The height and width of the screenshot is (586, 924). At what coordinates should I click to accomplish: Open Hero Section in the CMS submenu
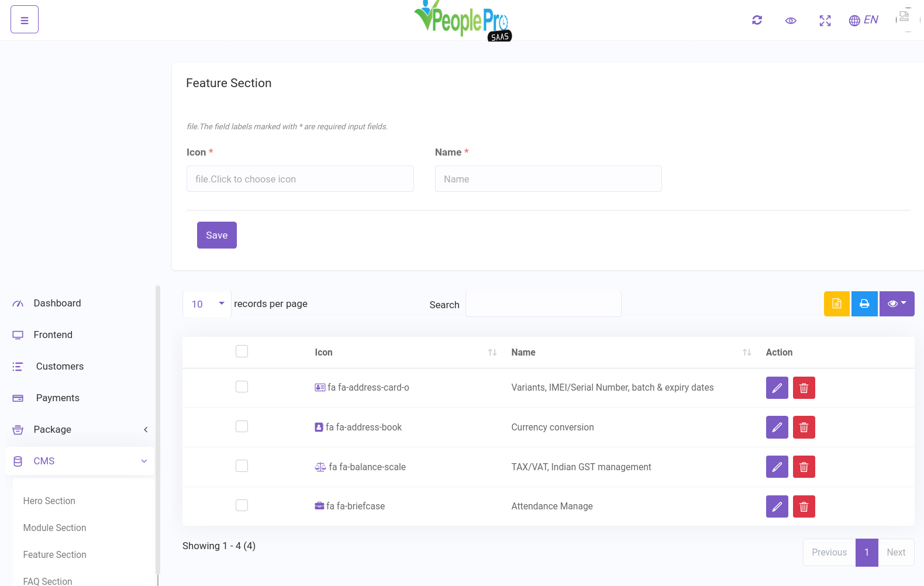(49, 501)
